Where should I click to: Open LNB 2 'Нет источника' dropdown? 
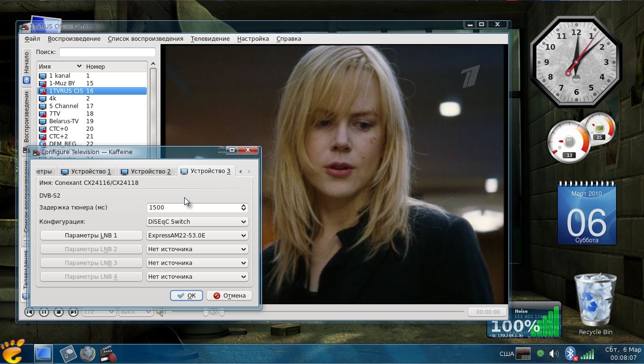(x=197, y=249)
